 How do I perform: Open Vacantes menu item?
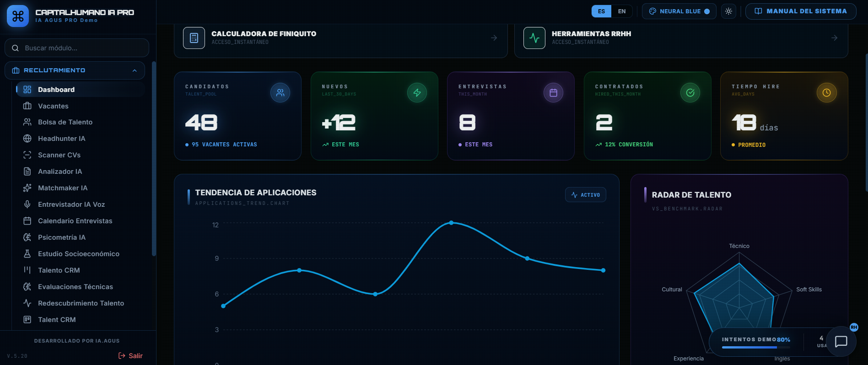pos(81,106)
